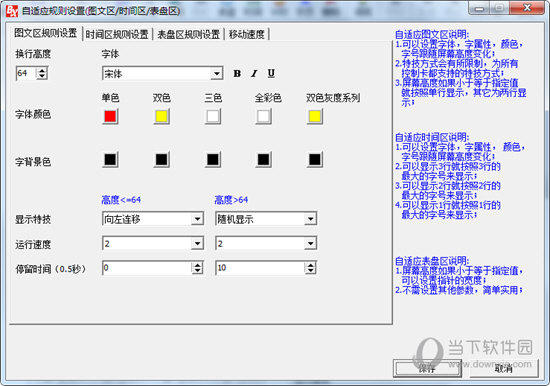Image resolution: width=550 pixels, height=386 pixels.
Task: Click the BX app icon in title bar
Action: tap(12, 11)
